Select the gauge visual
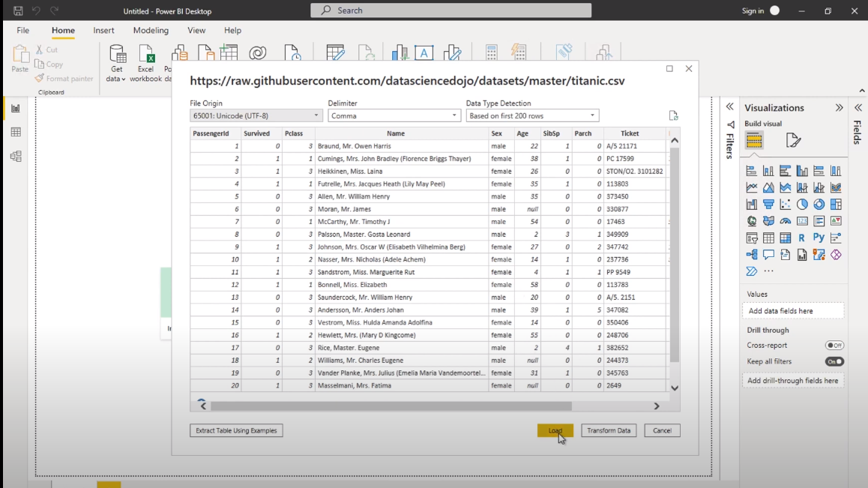 [785, 221]
